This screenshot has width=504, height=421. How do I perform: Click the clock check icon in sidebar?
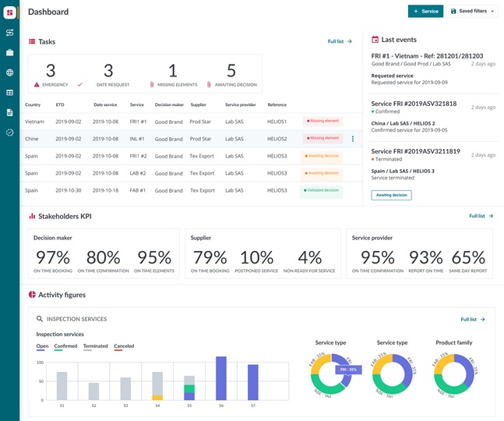[9, 133]
